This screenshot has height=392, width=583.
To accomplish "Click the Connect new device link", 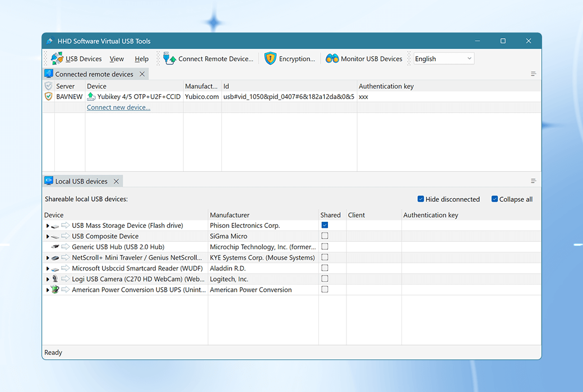I will [x=118, y=107].
